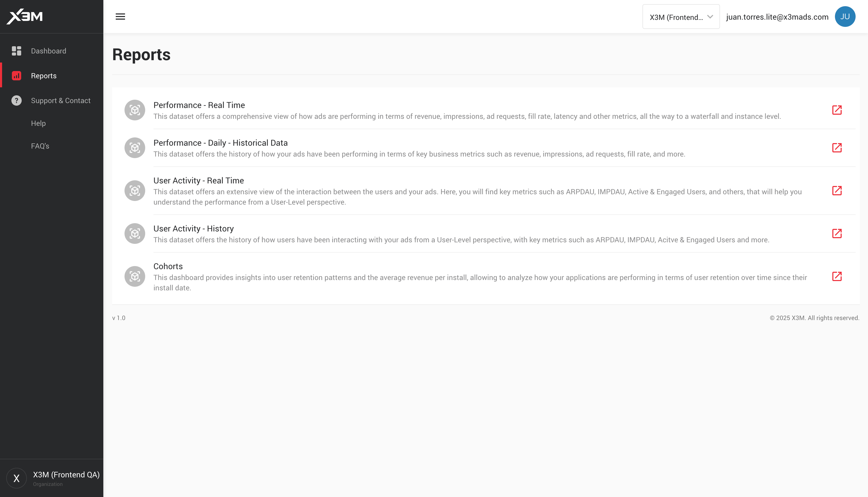This screenshot has width=868, height=497.
Task: Click X3M (Frontend QA) organization name in sidebar
Action: [66, 475]
